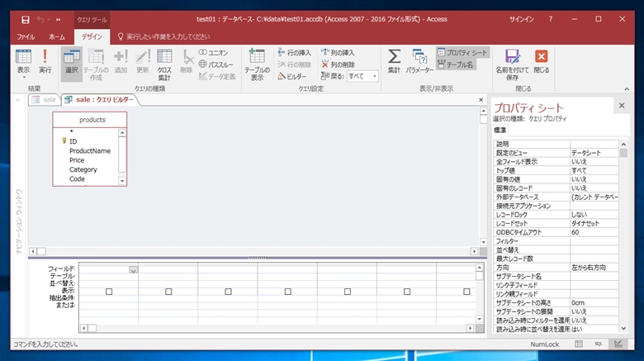
Task: Open ファイル tab
Action: point(26,37)
